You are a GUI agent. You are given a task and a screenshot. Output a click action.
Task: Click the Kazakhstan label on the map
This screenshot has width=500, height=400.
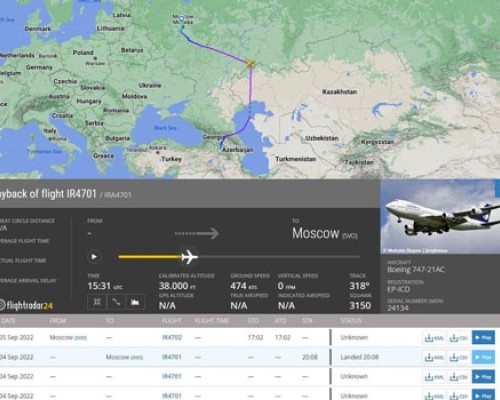[x=340, y=92]
